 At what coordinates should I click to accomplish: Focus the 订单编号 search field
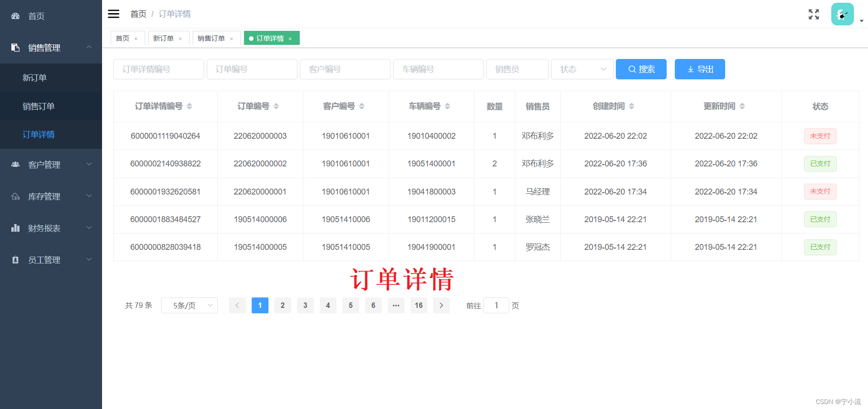coord(252,69)
